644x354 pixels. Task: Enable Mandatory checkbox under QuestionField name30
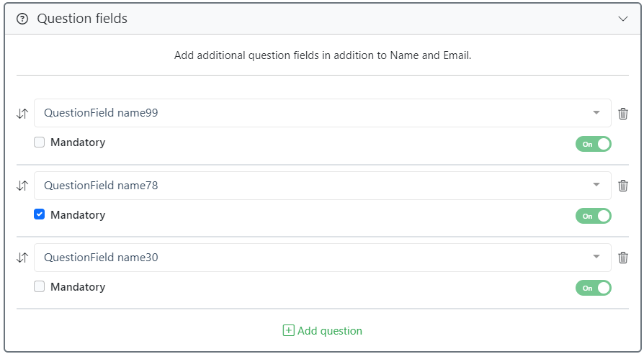(x=40, y=286)
